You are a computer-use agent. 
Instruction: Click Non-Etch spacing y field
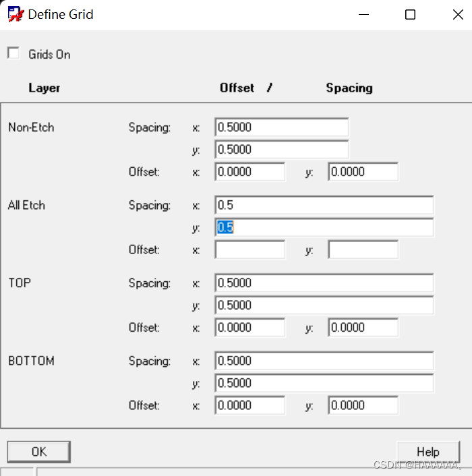tap(281, 150)
